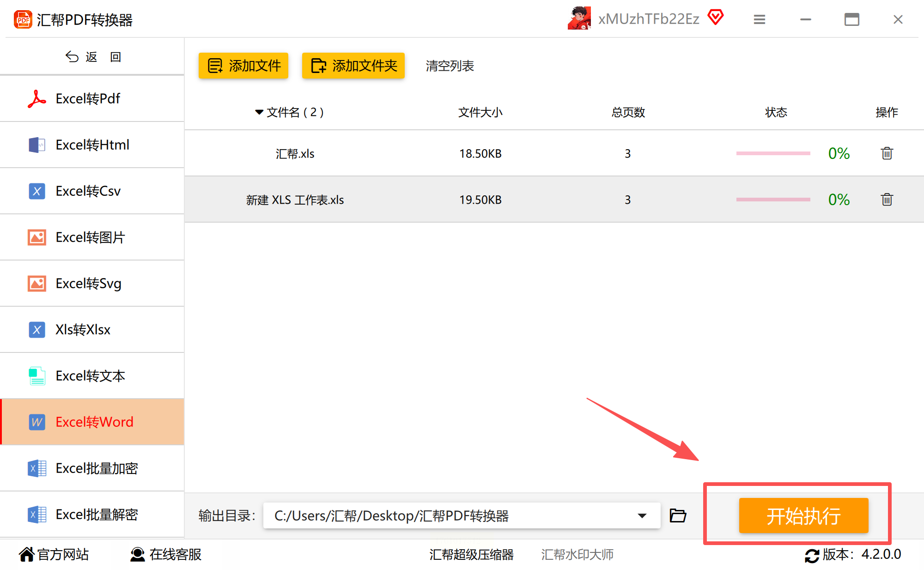The image size is (924, 570).
Task: Click the VIP diamond icon beside username
Action: tap(716, 18)
